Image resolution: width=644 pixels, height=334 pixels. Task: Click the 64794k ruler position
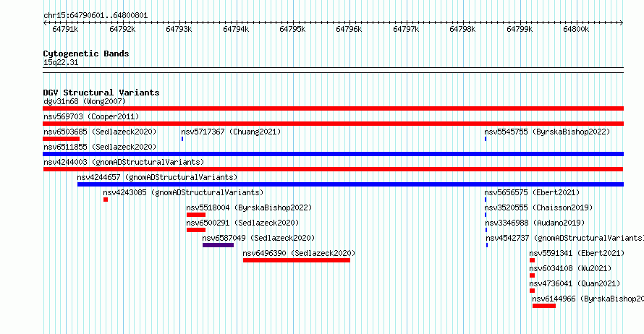click(x=236, y=29)
